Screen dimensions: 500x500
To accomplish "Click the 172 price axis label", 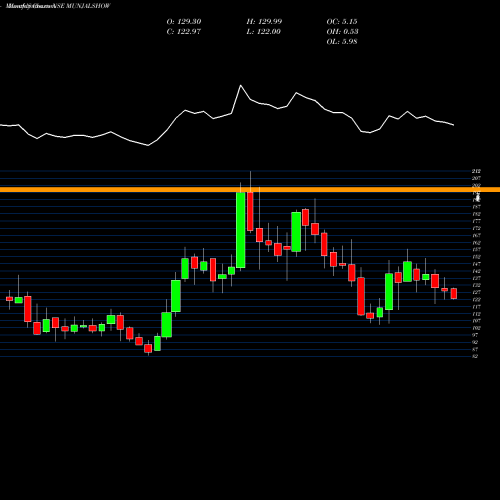I will [x=476, y=228].
